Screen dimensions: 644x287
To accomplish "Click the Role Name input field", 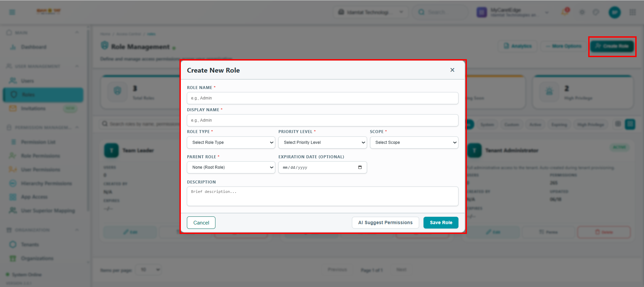I will [322, 98].
